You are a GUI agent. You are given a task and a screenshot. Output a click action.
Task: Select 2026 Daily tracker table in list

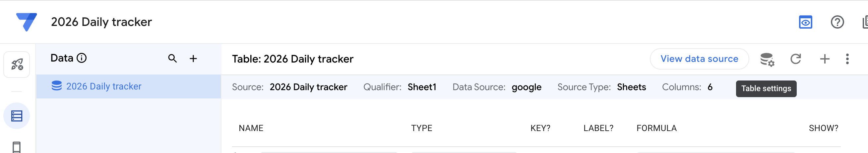(103, 86)
